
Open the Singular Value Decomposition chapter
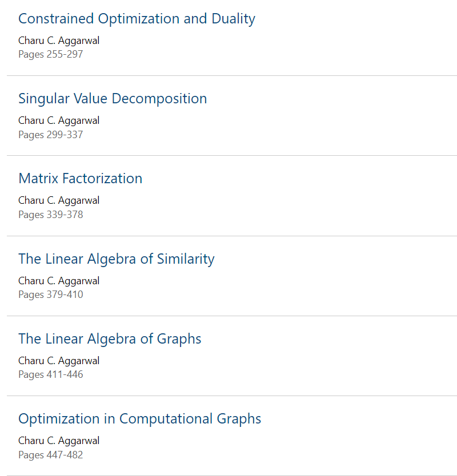(113, 99)
